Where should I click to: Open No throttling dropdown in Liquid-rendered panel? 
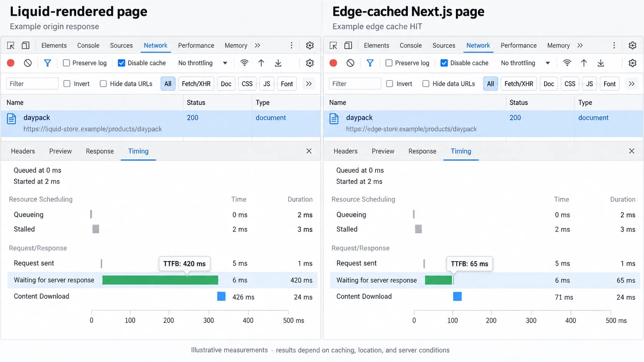tap(203, 63)
